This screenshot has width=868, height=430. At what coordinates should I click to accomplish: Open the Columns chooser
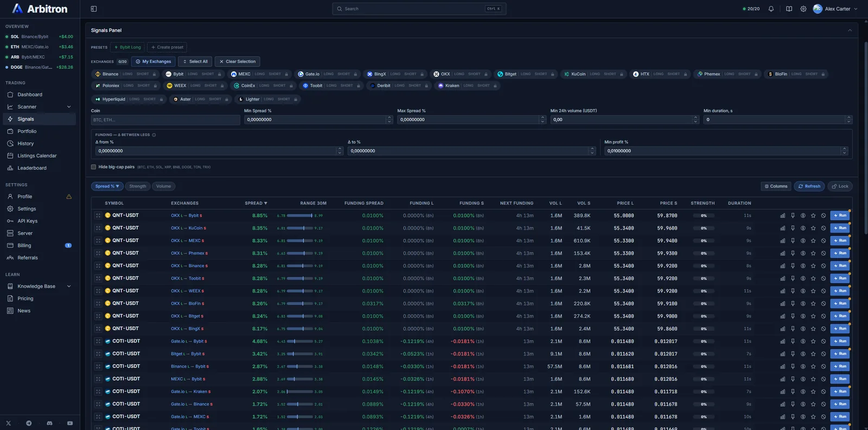pos(776,186)
